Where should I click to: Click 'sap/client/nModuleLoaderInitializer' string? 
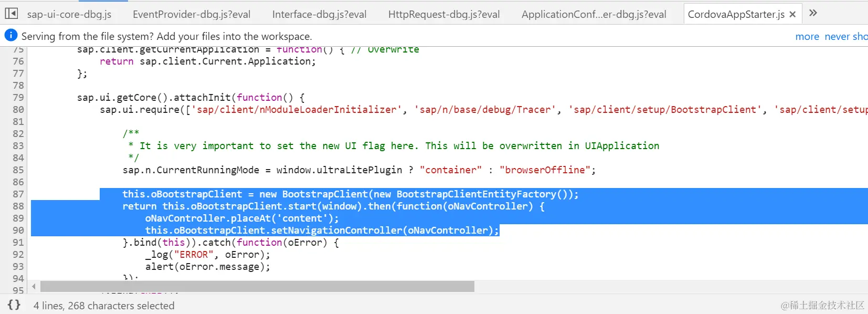297,109
